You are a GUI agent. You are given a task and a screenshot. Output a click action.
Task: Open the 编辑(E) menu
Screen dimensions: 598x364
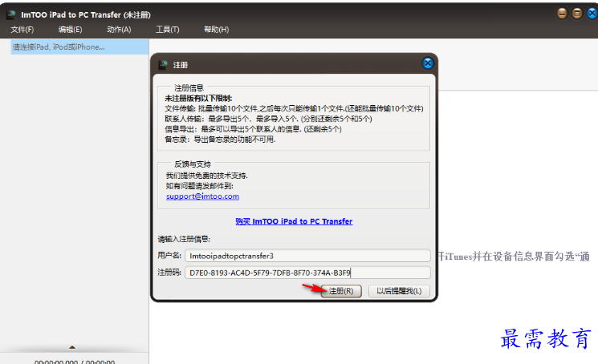point(70,30)
